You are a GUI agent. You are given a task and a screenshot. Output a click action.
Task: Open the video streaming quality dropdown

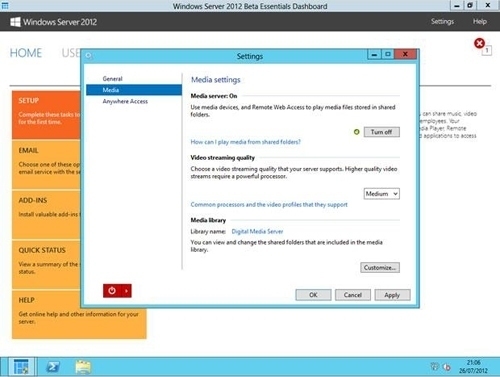pyautogui.click(x=382, y=194)
